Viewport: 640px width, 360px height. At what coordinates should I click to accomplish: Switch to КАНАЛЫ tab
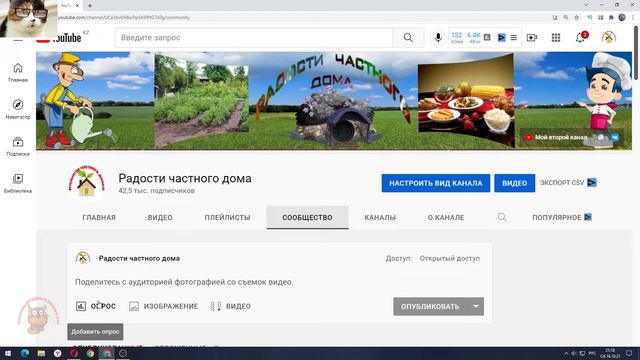[380, 218]
